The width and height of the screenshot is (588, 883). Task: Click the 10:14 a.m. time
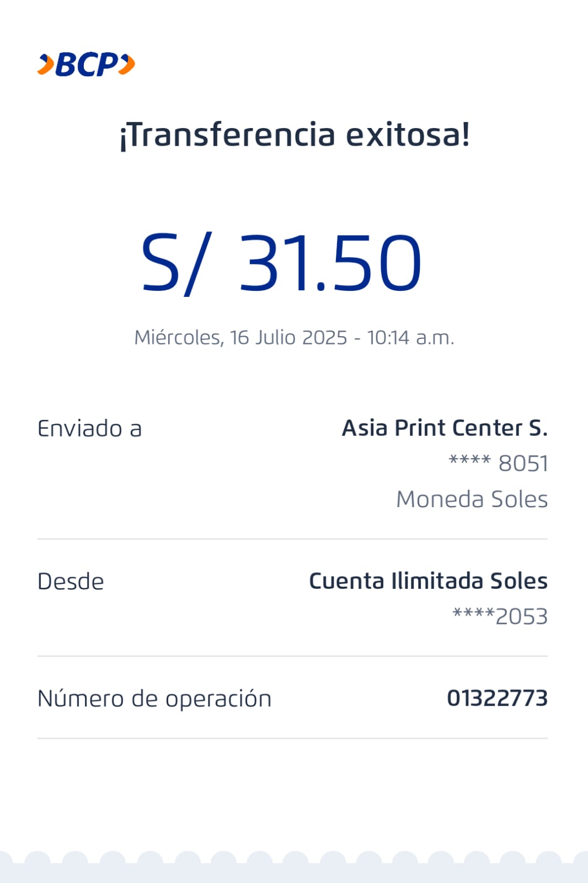coord(410,337)
